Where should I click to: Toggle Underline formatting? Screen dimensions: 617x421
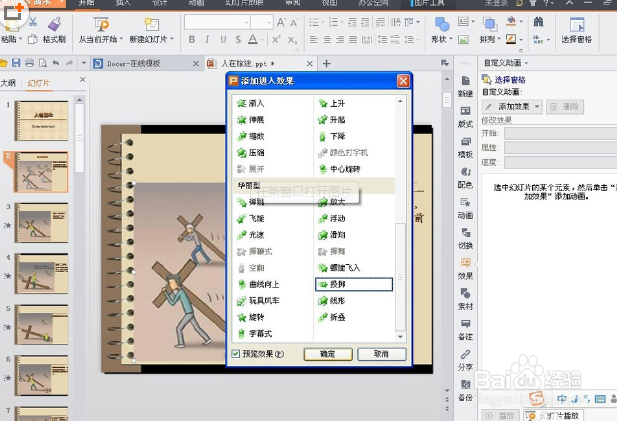tap(223, 39)
